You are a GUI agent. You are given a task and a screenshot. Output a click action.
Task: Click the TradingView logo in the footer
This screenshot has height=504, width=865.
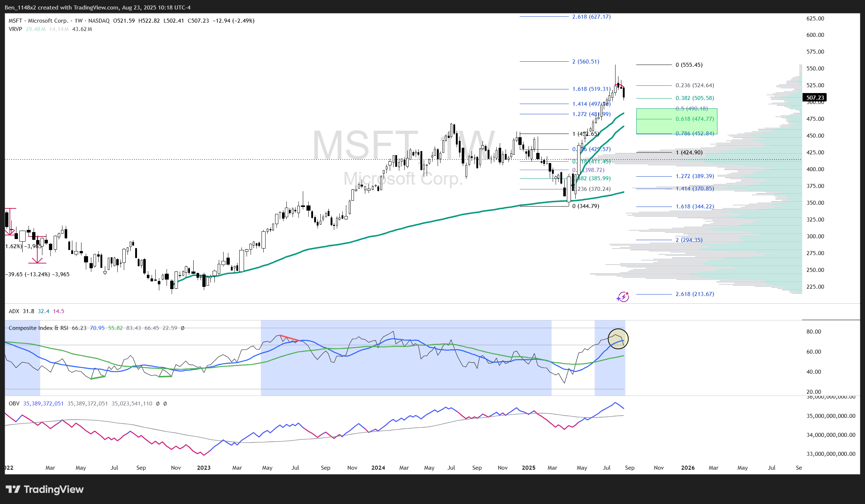tap(45, 489)
